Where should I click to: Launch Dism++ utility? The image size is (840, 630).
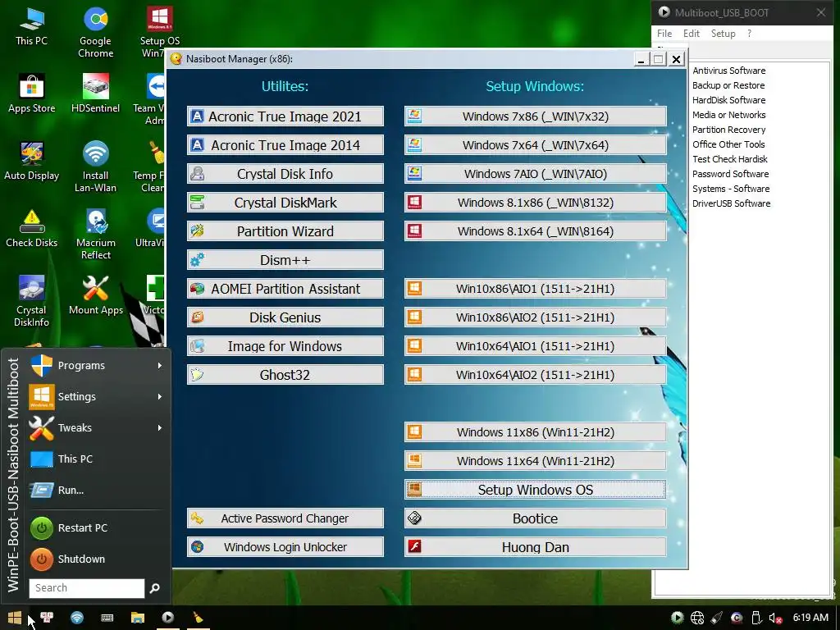pyautogui.click(x=285, y=260)
